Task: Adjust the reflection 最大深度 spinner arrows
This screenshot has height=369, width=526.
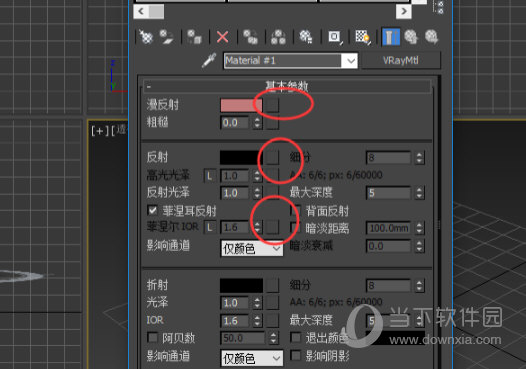Action: click(419, 193)
